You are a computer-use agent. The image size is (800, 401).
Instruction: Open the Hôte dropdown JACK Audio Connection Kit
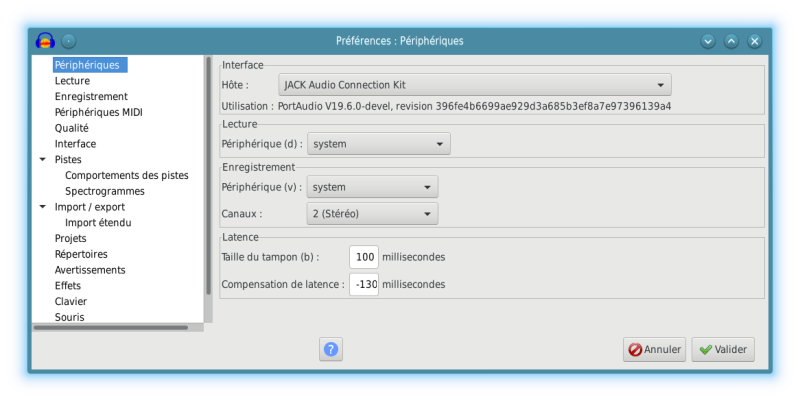point(474,85)
